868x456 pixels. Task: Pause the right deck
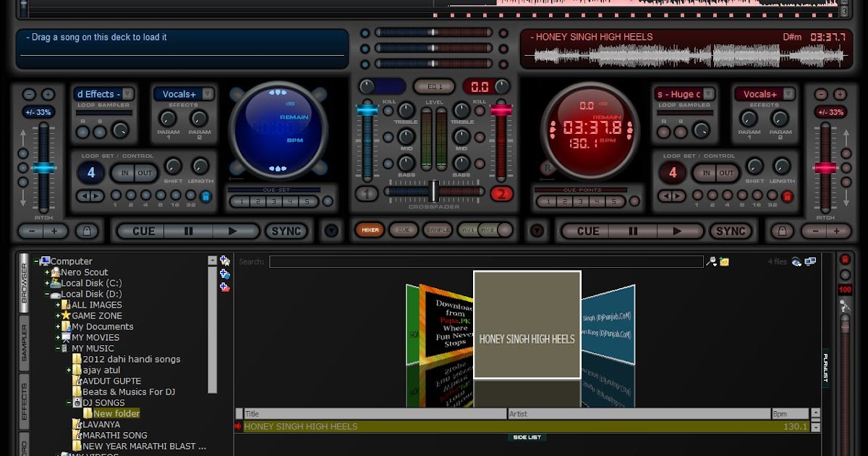(x=632, y=231)
